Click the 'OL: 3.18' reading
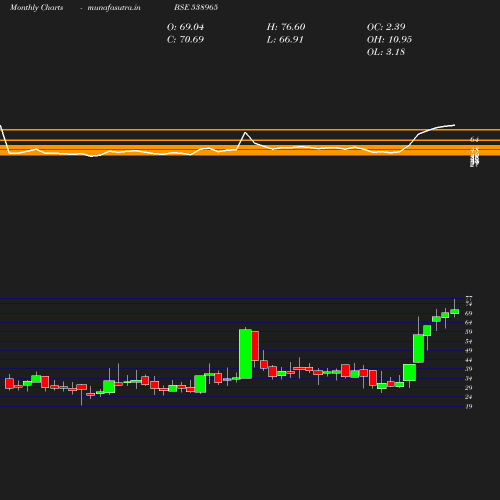 [x=386, y=52]
